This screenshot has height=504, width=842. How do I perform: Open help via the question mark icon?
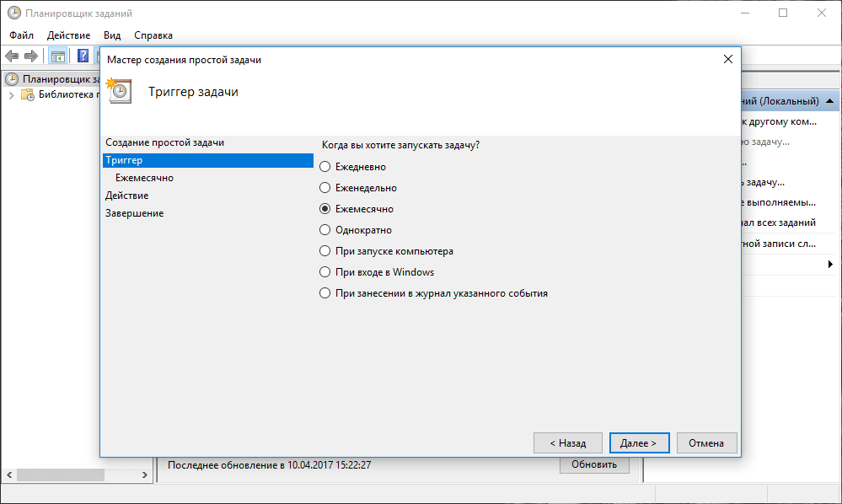[83, 56]
